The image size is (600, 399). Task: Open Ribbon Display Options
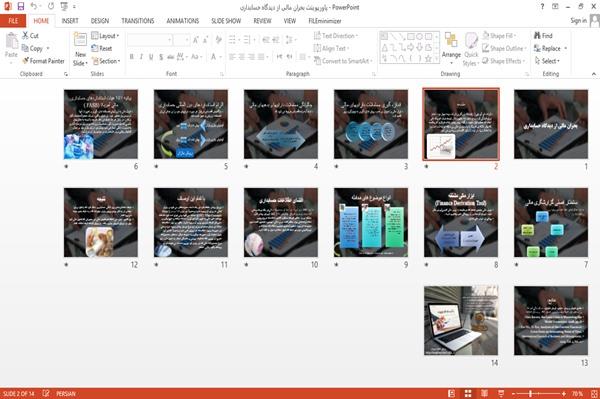(x=555, y=7)
